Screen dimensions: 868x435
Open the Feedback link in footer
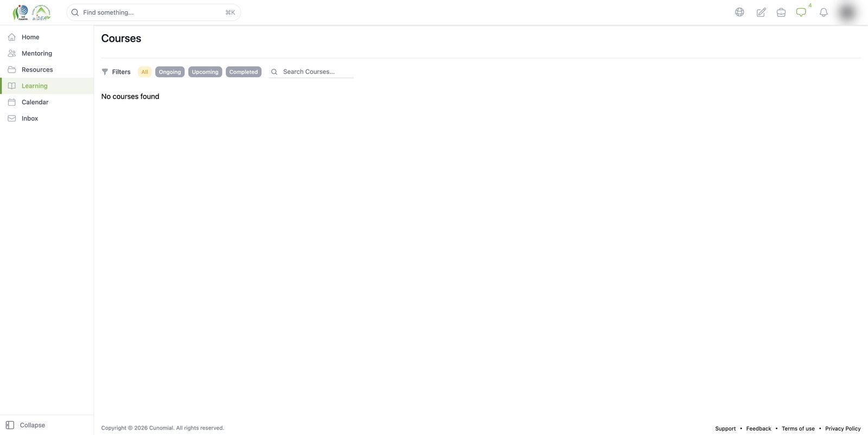pyautogui.click(x=758, y=428)
